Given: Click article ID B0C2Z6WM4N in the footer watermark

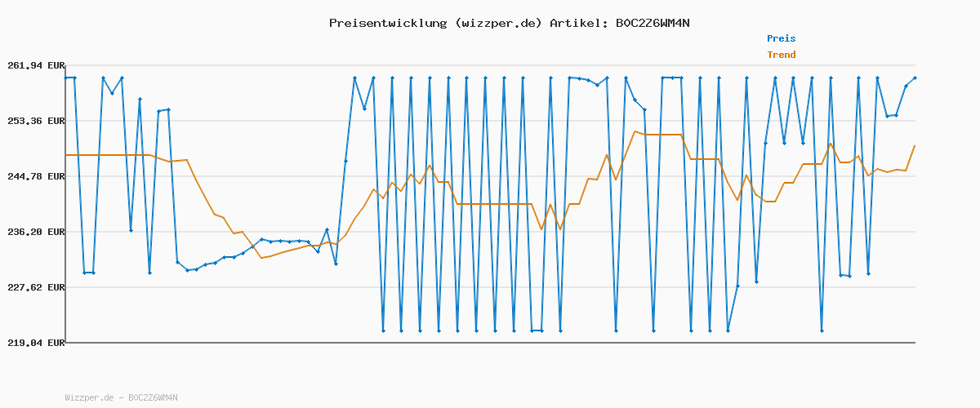Looking at the screenshot, I should (153, 397).
